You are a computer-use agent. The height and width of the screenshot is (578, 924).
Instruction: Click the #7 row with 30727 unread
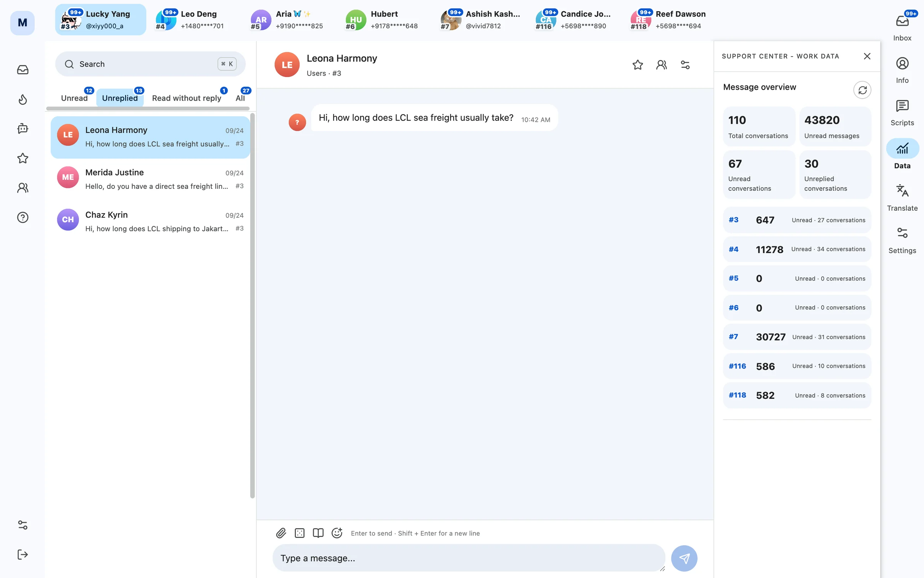(x=797, y=337)
